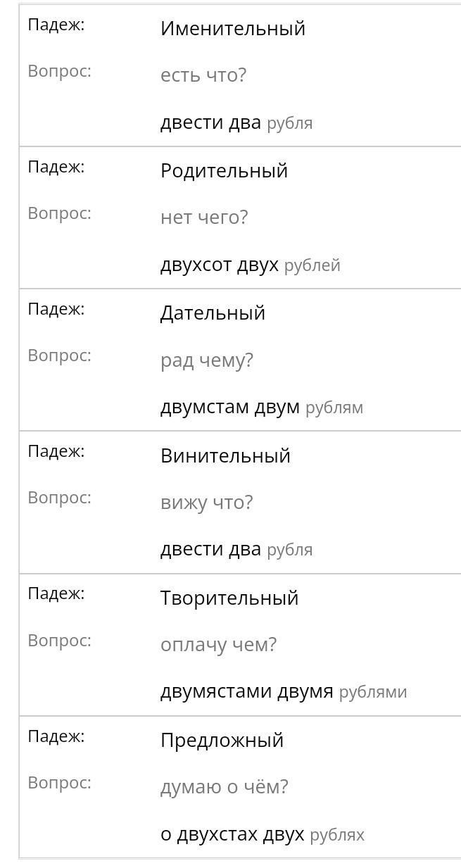Click the Родительный case heading

point(224,171)
